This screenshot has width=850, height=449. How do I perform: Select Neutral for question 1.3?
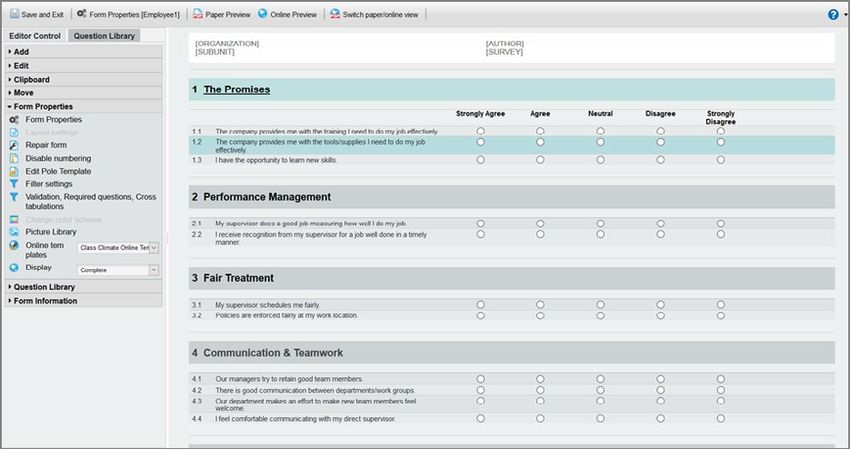(600, 160)
